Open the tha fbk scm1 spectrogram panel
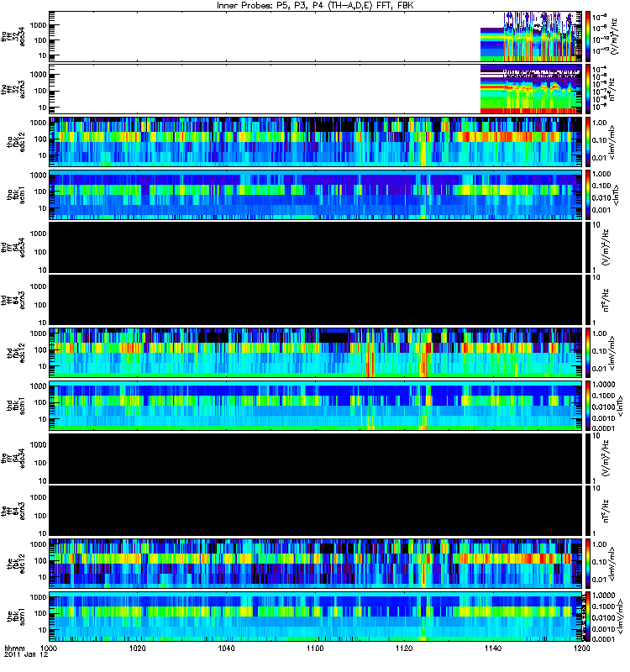 click(x=316, y=195)
